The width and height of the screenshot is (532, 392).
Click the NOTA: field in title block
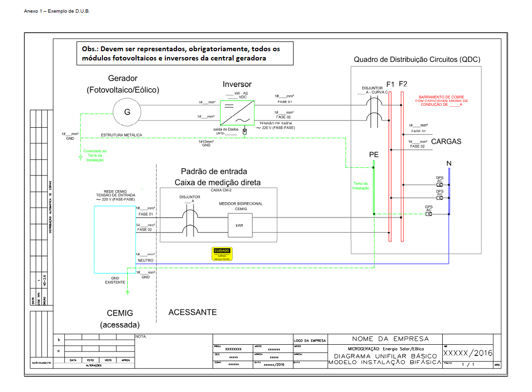click(x=173, y=347)
